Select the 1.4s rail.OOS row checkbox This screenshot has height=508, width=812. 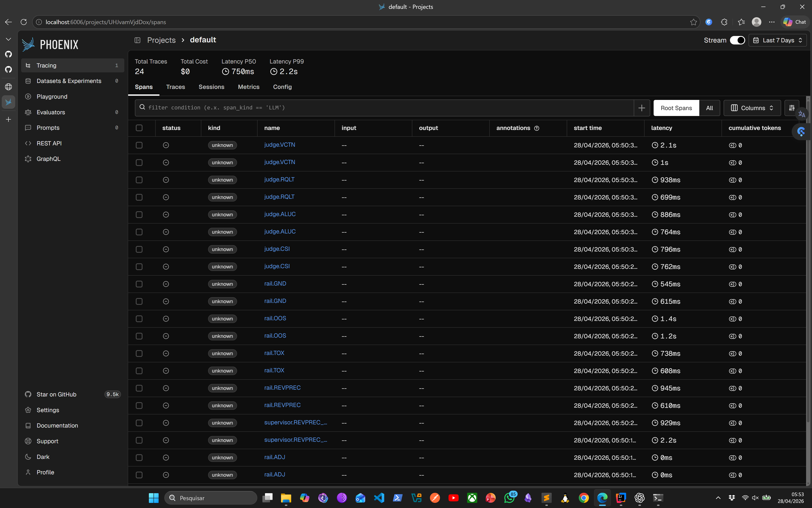point(139,319)
